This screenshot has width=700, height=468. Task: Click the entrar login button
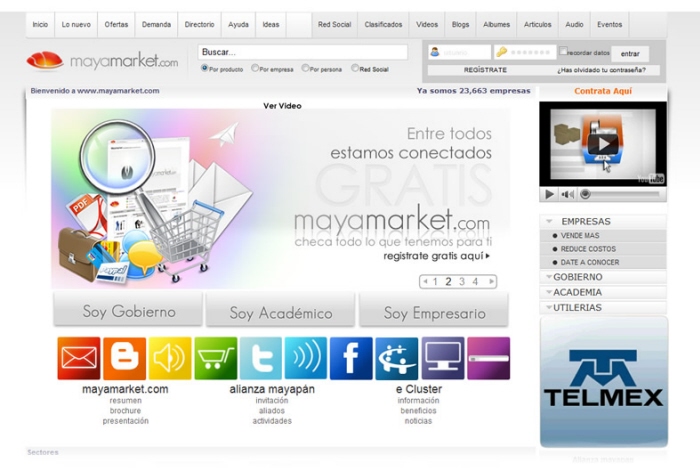coord(630,54)
